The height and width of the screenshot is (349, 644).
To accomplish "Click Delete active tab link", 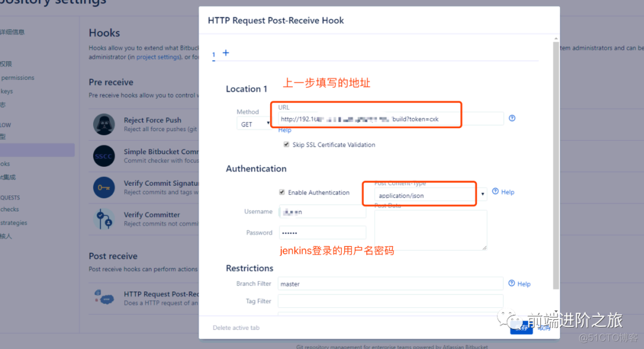I will pos(236,328).
